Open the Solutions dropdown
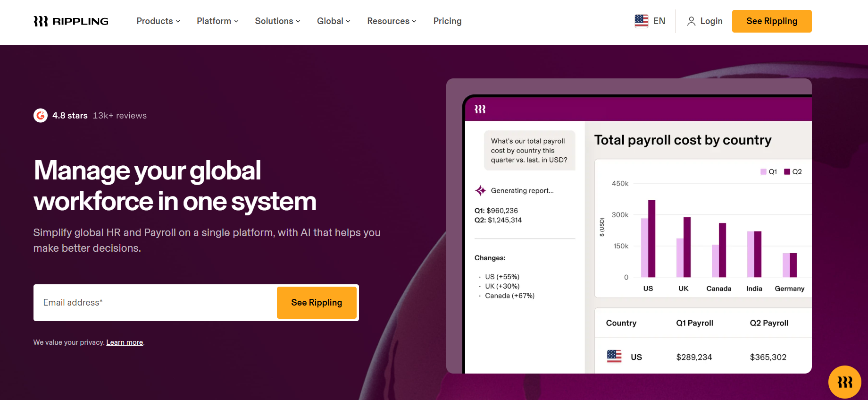Viewport: 868px width, 400px height. (x=277, y=21)
